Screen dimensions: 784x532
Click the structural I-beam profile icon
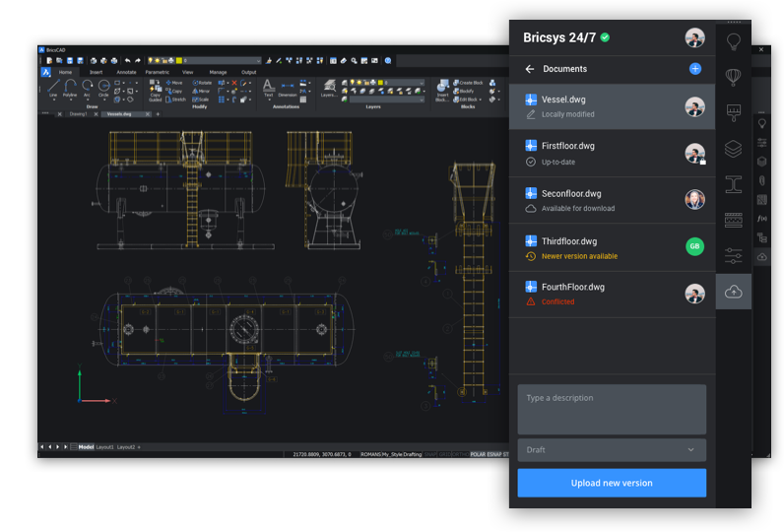(x=733, y=184)
